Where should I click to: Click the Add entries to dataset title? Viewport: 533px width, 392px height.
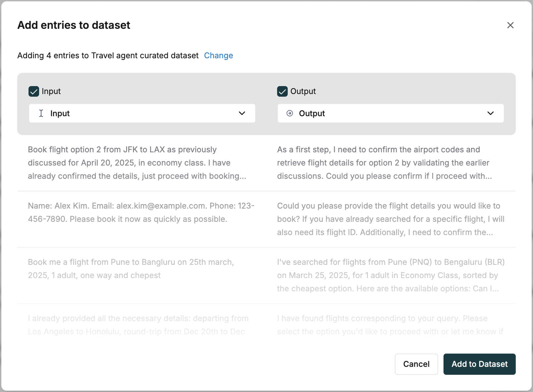pyautogui.click(x=74, y=25)
